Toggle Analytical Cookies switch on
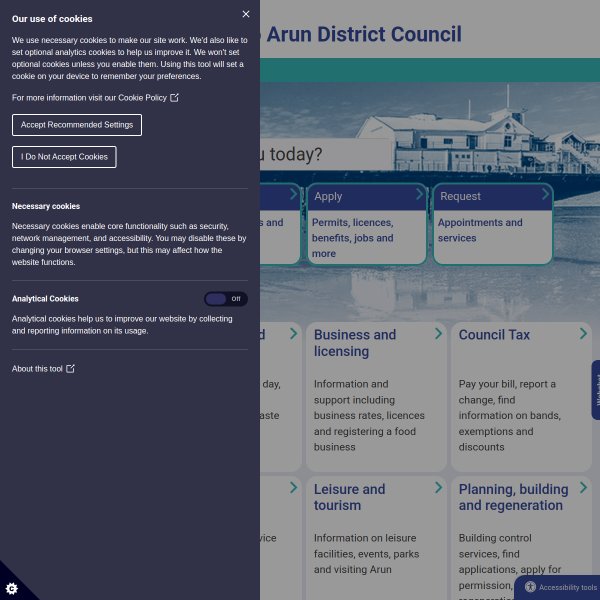This screenshot has height=600, width=600. (226, 299)
